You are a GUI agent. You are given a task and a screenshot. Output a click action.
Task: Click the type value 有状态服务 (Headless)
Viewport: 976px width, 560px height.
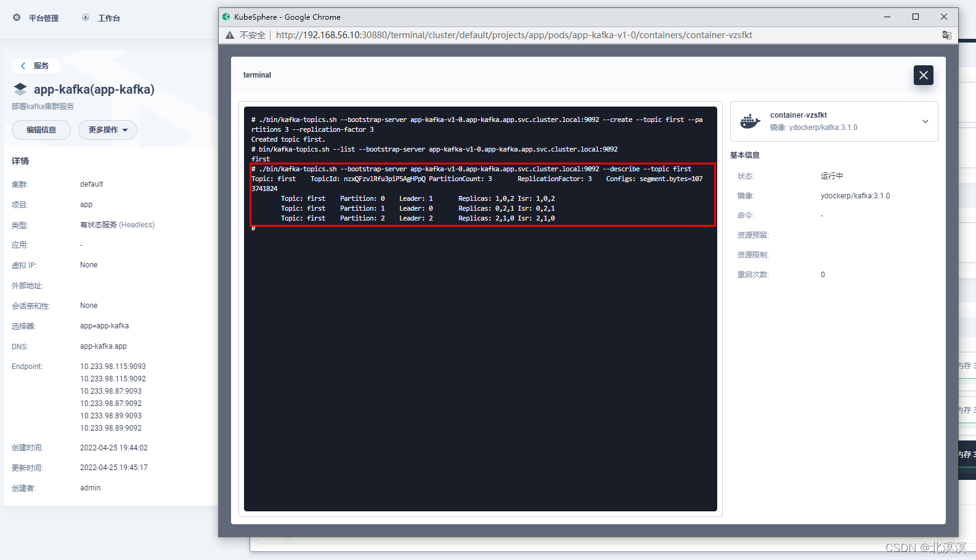coord(117,225)
